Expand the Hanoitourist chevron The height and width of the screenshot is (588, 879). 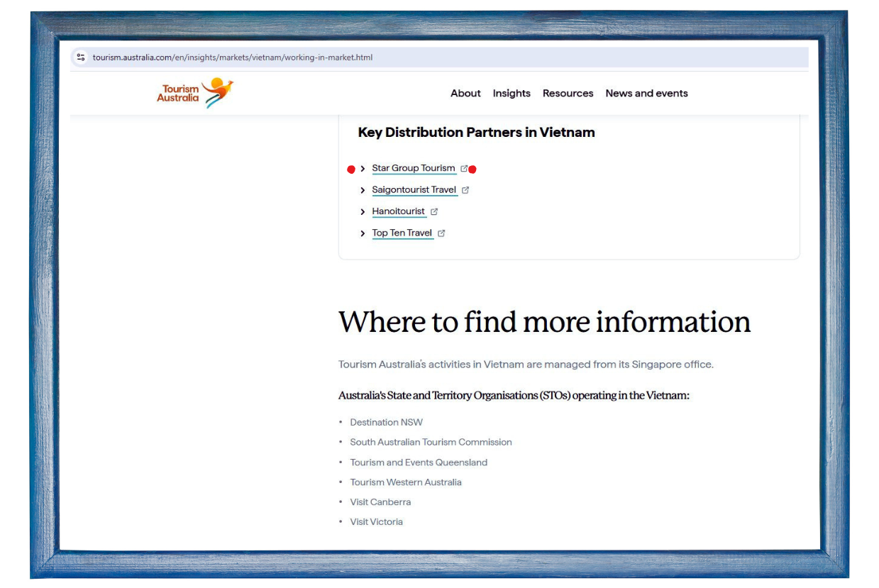click(363, 211)
